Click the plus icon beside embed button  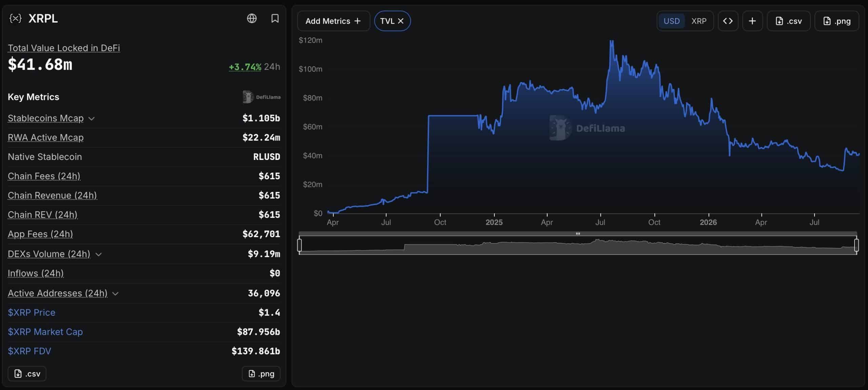752,21
